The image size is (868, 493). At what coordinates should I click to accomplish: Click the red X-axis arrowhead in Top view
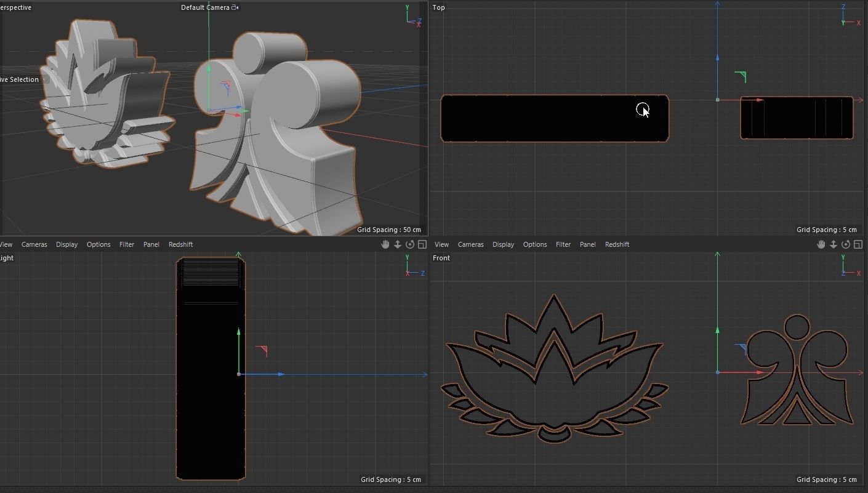point(760,100)
